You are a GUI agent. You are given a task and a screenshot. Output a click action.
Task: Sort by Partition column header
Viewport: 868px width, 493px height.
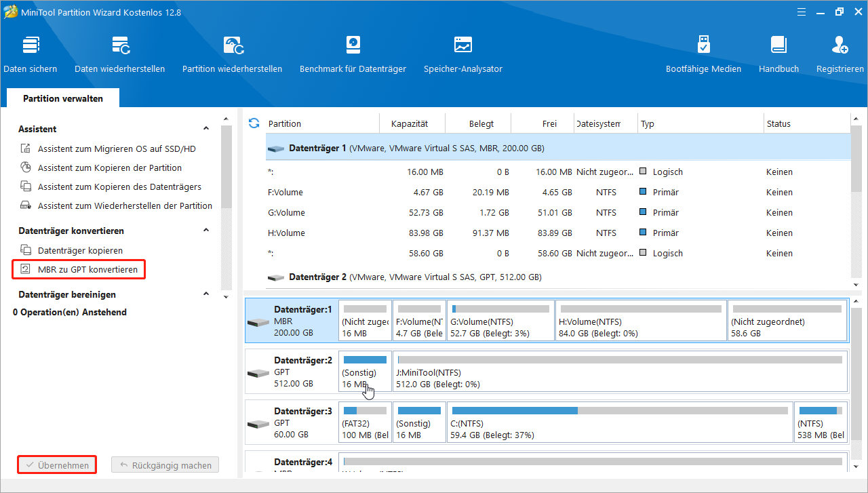(321, 123)
